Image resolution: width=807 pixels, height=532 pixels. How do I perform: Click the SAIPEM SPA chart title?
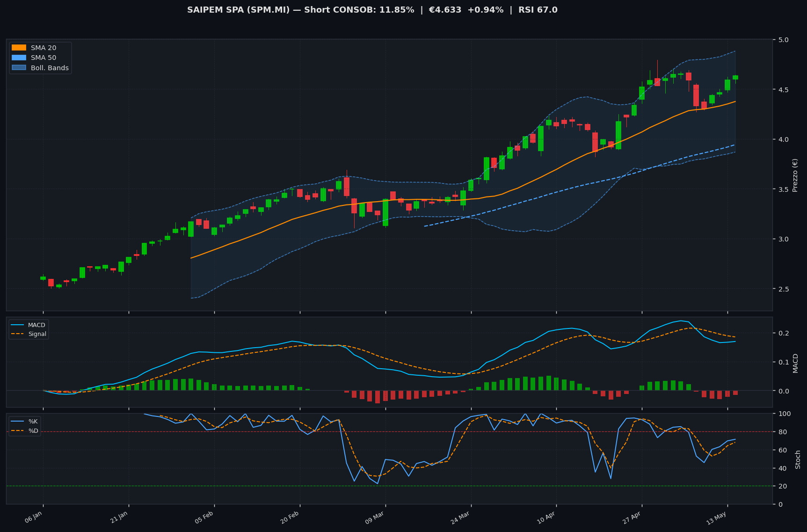tap(372, 10)
